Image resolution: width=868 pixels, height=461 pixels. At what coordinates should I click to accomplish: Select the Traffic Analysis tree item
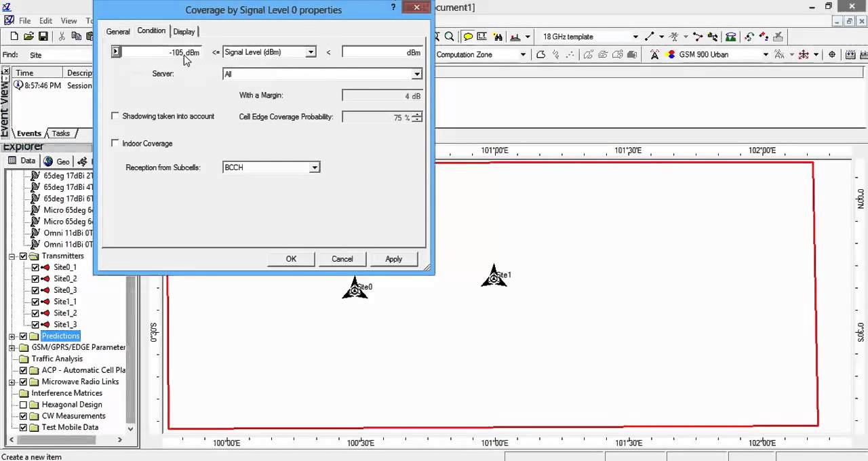pos(57,359)
